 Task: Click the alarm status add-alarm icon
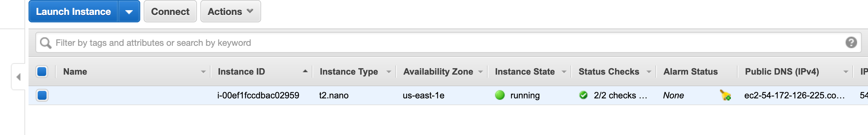click(725, 95)
